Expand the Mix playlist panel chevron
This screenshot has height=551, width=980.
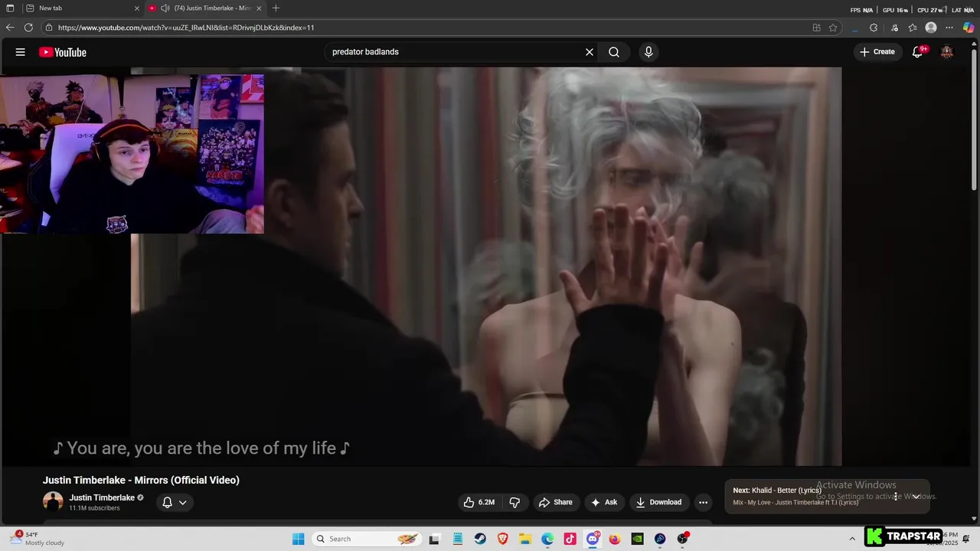[x=916, y=497]
